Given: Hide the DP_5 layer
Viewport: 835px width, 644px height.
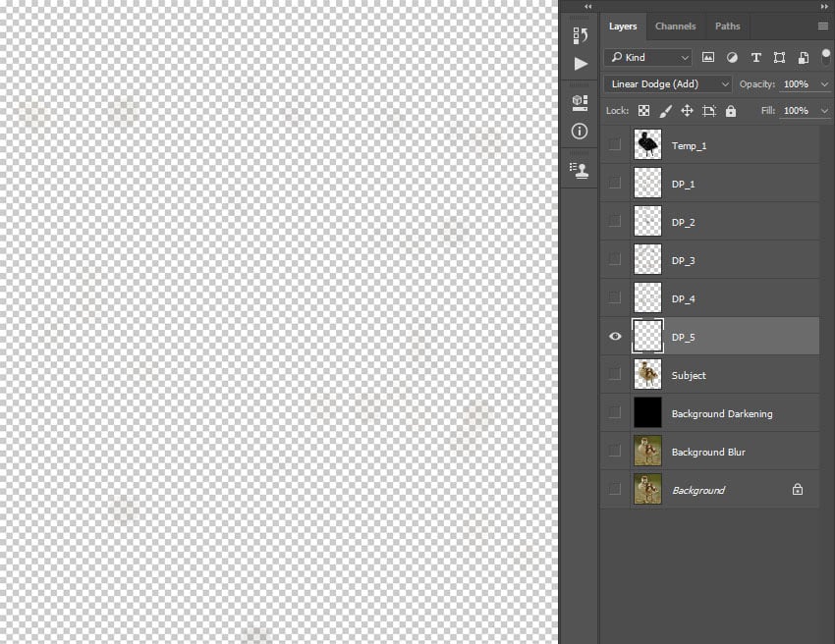Looking at the screenshot, I should click(615, 337).
